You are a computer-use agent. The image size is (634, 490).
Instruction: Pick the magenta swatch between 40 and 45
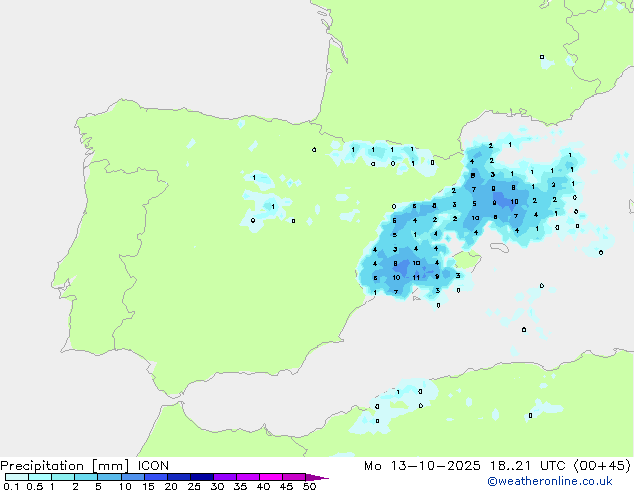[272, 478]
